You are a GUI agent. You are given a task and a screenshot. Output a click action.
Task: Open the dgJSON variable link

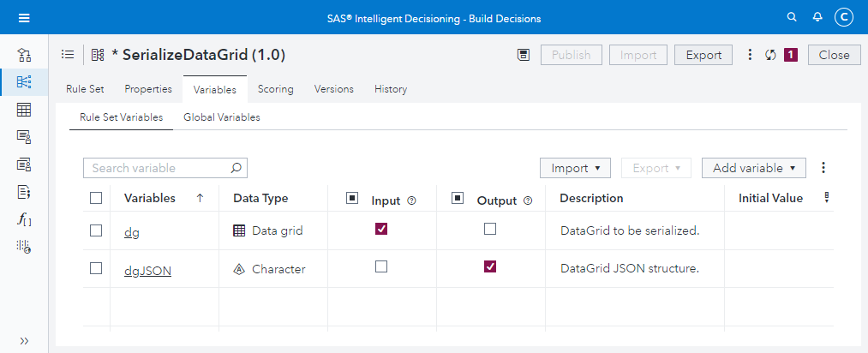[x=147, y=270]
